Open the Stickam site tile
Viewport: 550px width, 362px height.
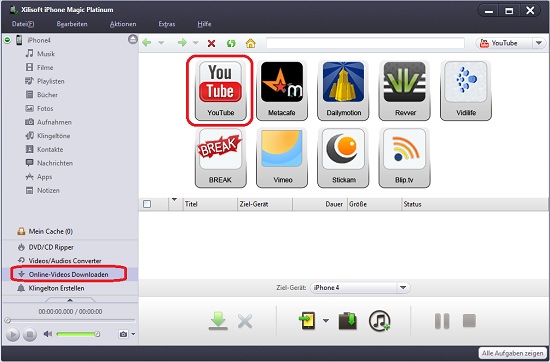[x=343, y=157]
